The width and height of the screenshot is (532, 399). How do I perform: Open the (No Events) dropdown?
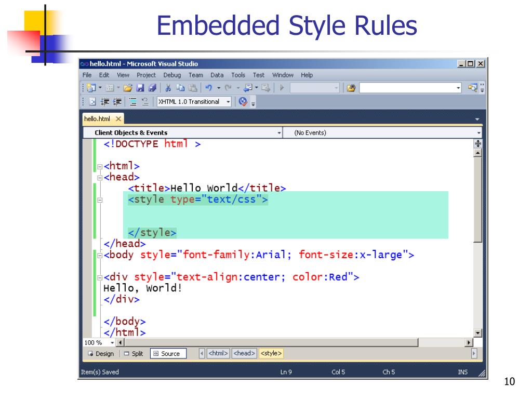(382, 132)
